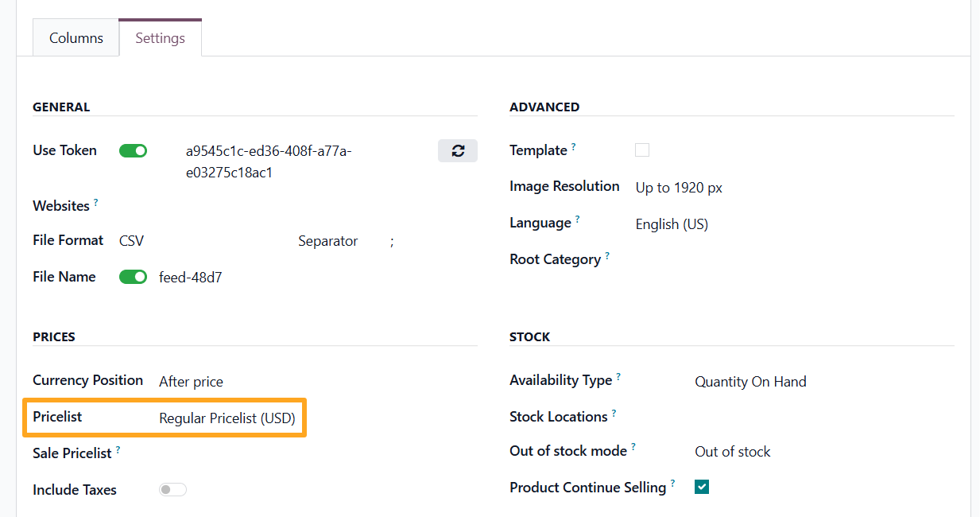
Task: Click the PRICES section heading
Action: pos(54,337)
